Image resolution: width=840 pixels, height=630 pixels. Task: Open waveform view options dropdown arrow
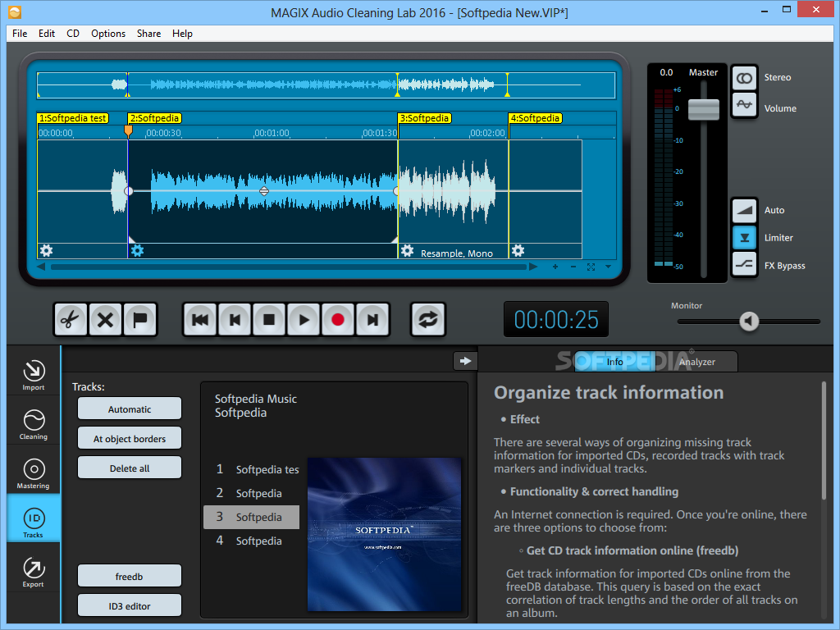point(608,267)
